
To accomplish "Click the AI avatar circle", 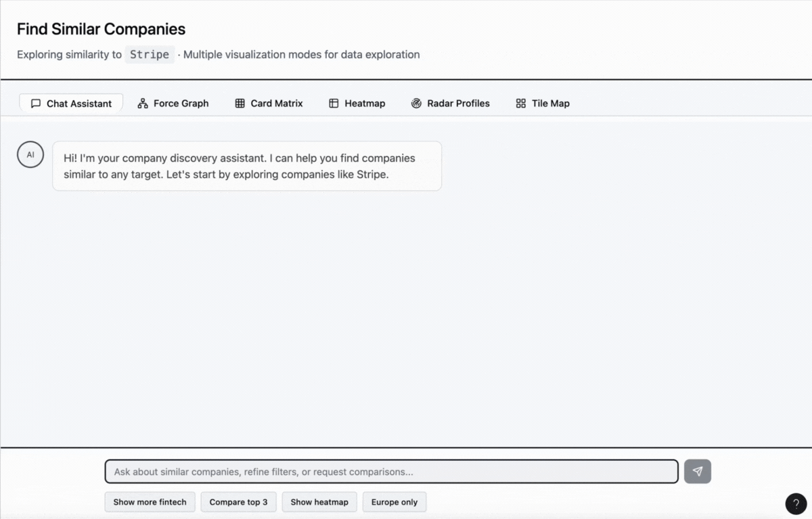I will click(30, 155).
